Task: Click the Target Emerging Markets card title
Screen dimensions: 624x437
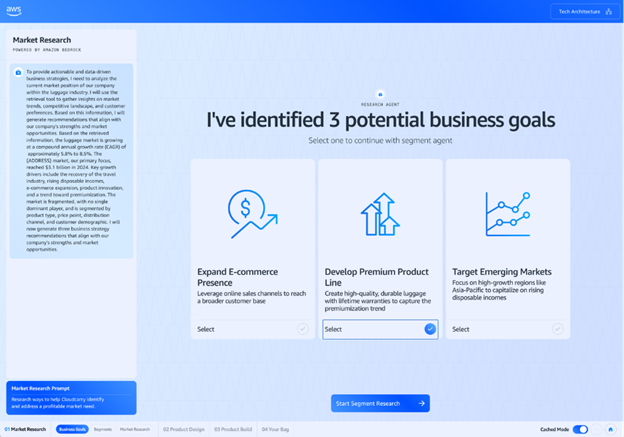Action: 501,272
